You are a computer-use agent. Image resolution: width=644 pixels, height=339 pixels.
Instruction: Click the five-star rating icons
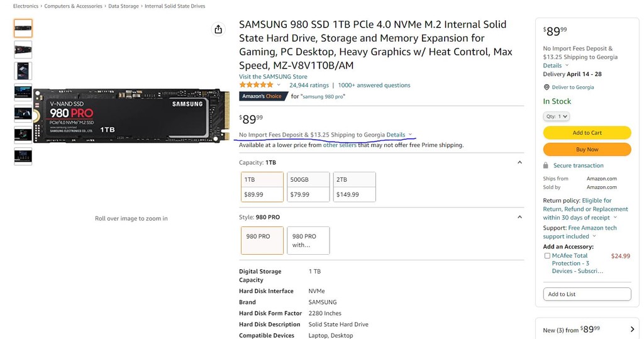(257, 85)
